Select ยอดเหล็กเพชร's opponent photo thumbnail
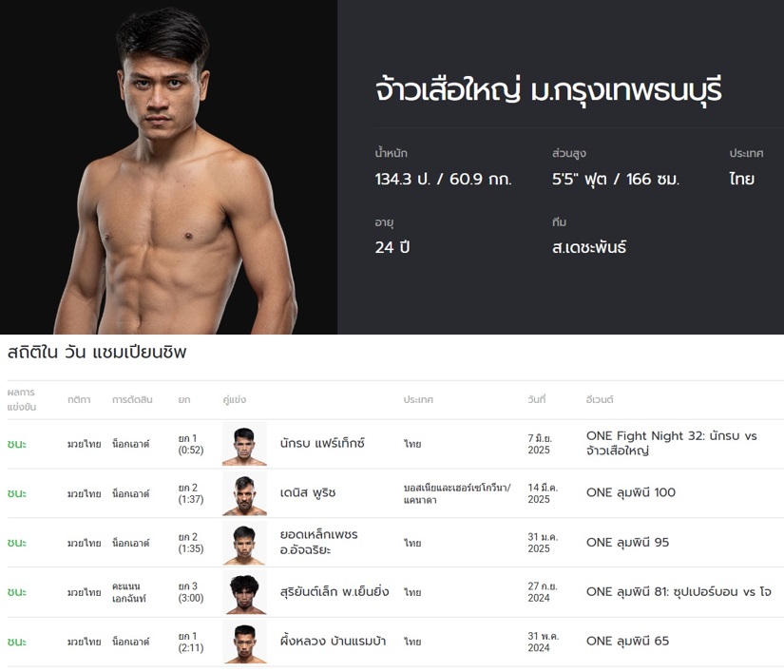784x672 pixels. 244,543
